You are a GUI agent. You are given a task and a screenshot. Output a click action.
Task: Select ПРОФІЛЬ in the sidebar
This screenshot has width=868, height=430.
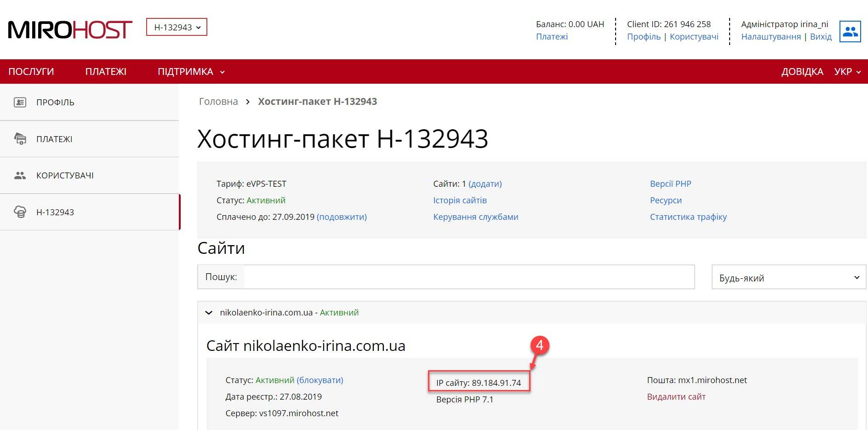point(55,103)
